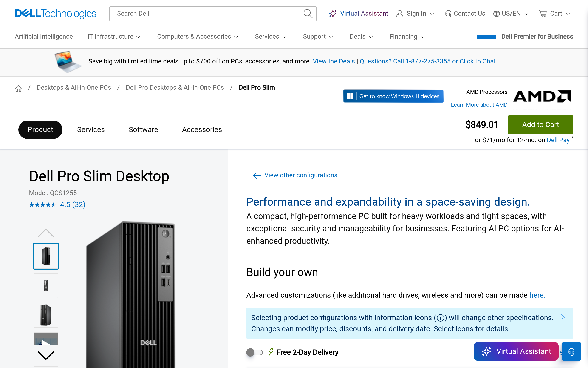Open the Cart dropdown
The height and width of the screenshot is (368, 588).
[x=554, y=14]
